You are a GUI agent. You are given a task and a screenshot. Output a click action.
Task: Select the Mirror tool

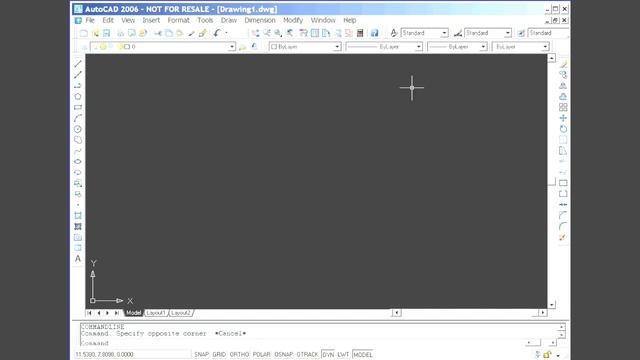pyautogui.click(x=563, y=86)
